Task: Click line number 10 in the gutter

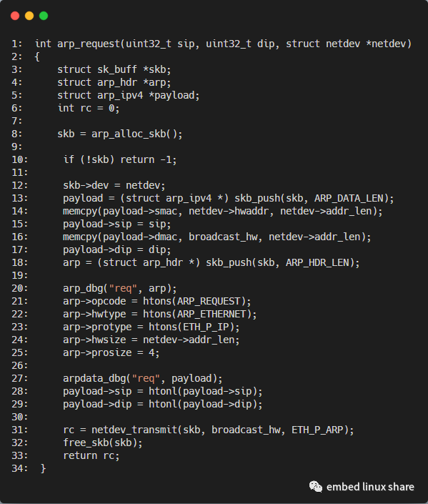Action: [19, 159]
